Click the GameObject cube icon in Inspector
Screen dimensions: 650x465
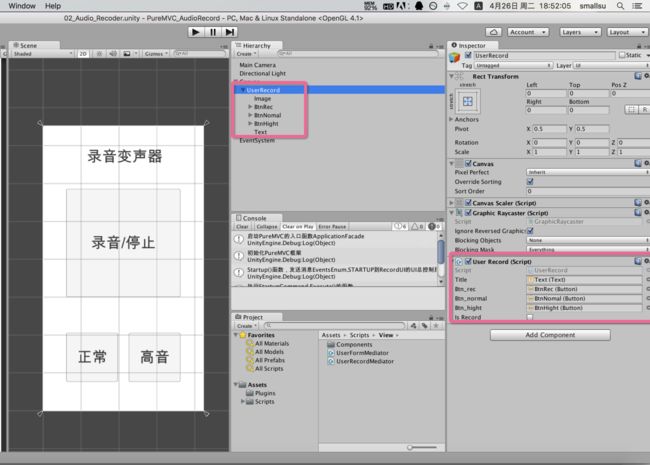tap(455, 58)
